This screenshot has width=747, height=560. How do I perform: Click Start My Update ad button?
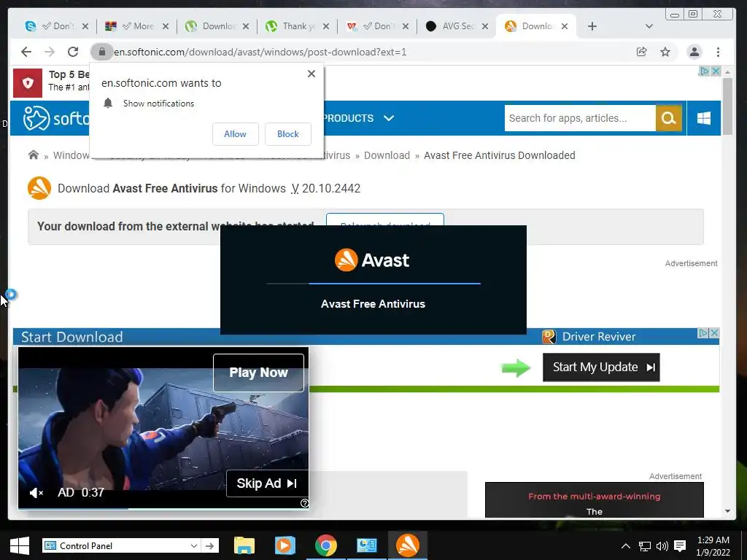pos(601,367)
